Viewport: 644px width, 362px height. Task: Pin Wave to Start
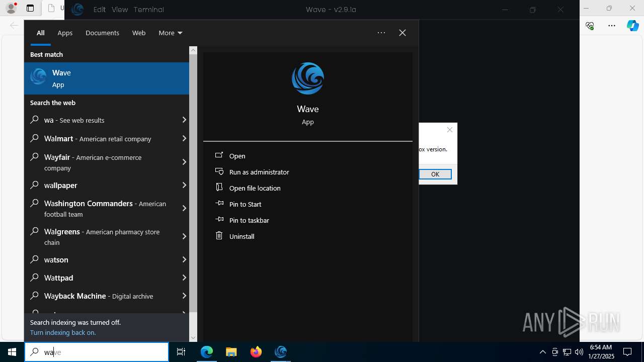click(x=245, y=204)
